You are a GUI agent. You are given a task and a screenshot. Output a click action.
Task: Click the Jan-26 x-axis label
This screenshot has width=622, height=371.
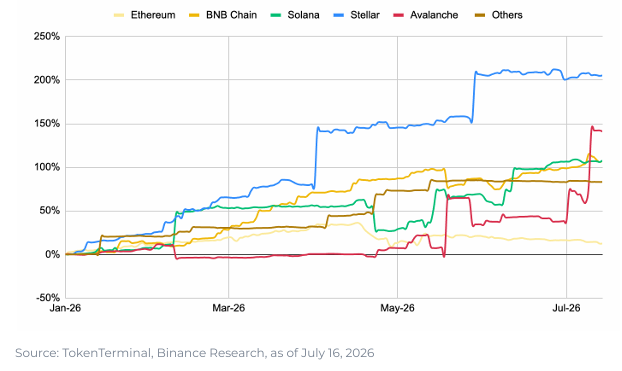tap(65, 308)
